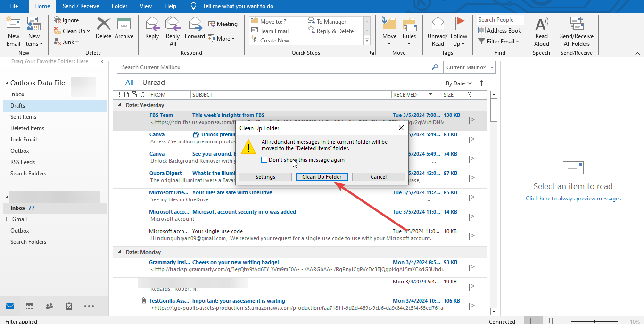Send/Receive All Folders
The image size is (644, 324).
(577, 31)
